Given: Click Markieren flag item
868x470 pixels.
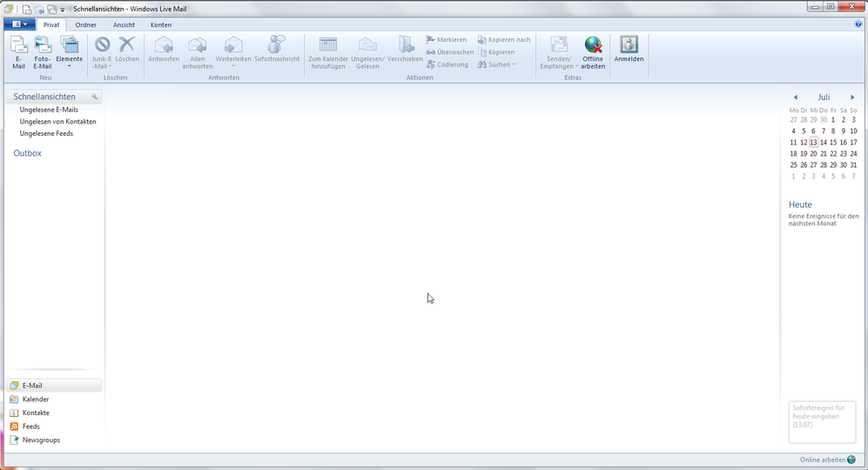Looking at the screenshot, I should coord(446,40).
